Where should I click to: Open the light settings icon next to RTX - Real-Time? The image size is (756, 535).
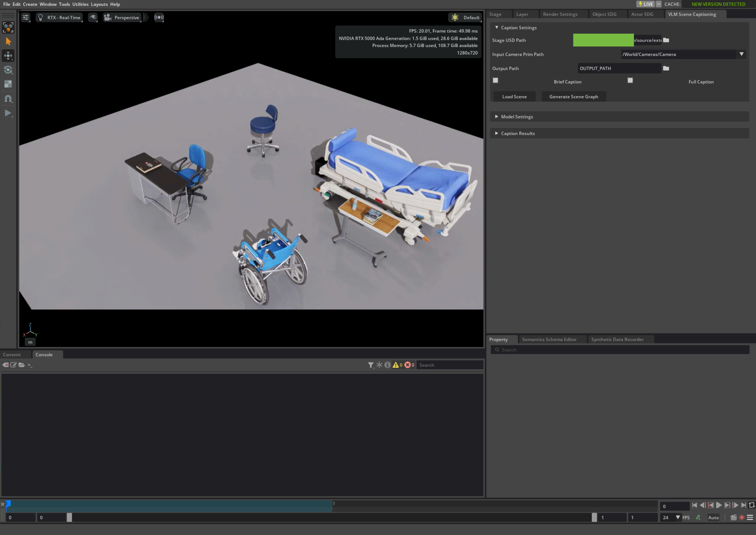point(41,17)
